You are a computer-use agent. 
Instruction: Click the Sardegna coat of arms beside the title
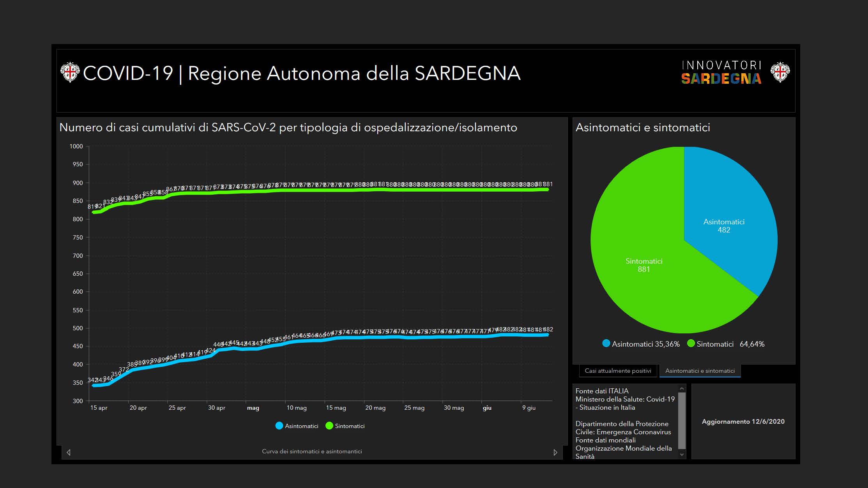[70, 73]
